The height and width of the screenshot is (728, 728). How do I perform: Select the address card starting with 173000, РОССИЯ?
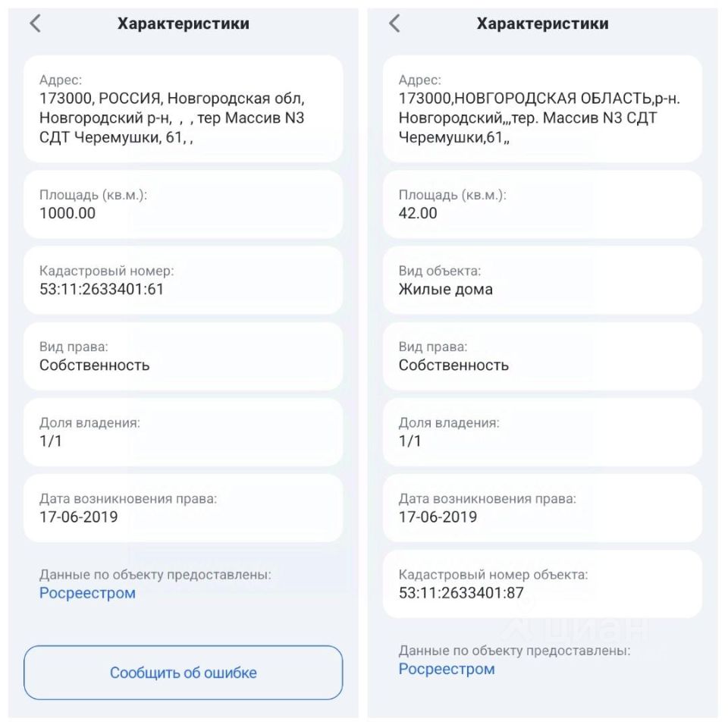coord(183,108)
